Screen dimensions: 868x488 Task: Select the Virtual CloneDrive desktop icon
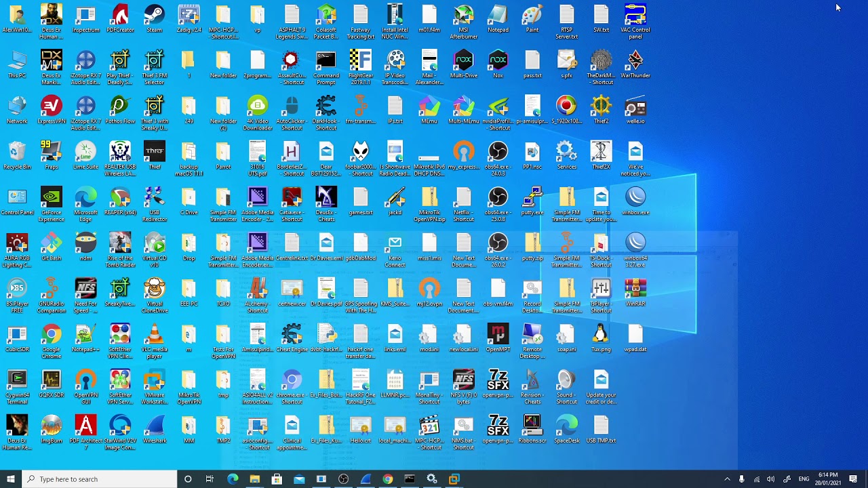(154, 296)
